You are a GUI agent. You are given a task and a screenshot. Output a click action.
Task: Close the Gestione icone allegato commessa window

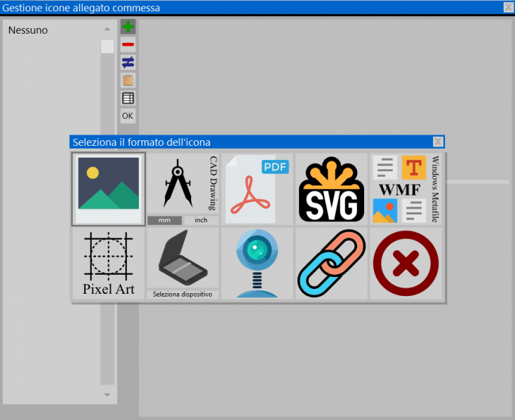509,7
